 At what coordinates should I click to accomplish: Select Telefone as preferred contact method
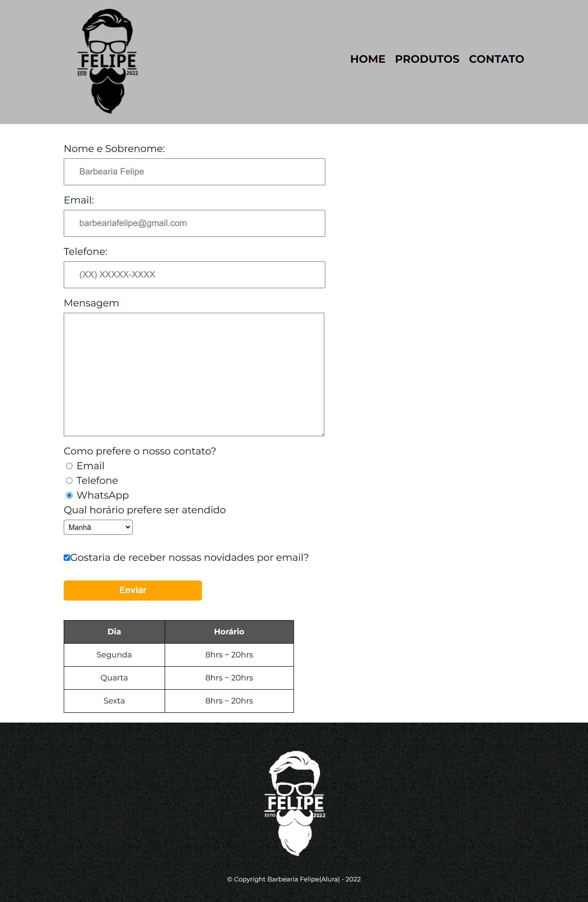click(x=69, y=480)
